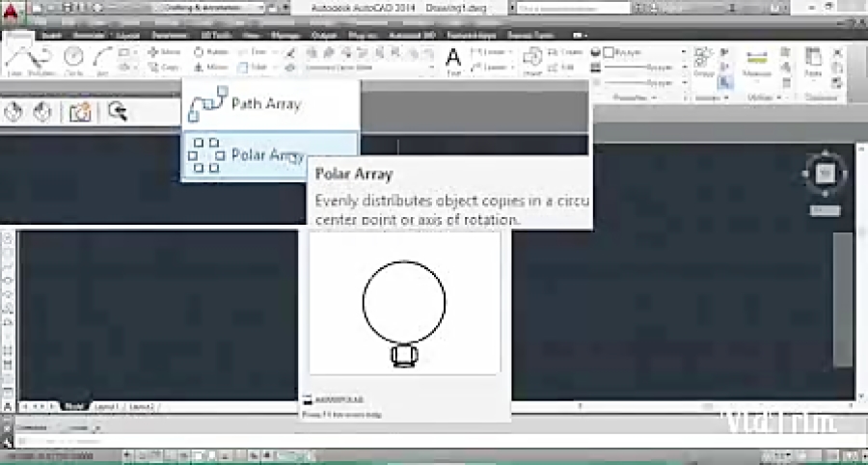The width and height of the screenshot is (868, 465).
Task: Click the Fillet tool
Action: point(253,67)
